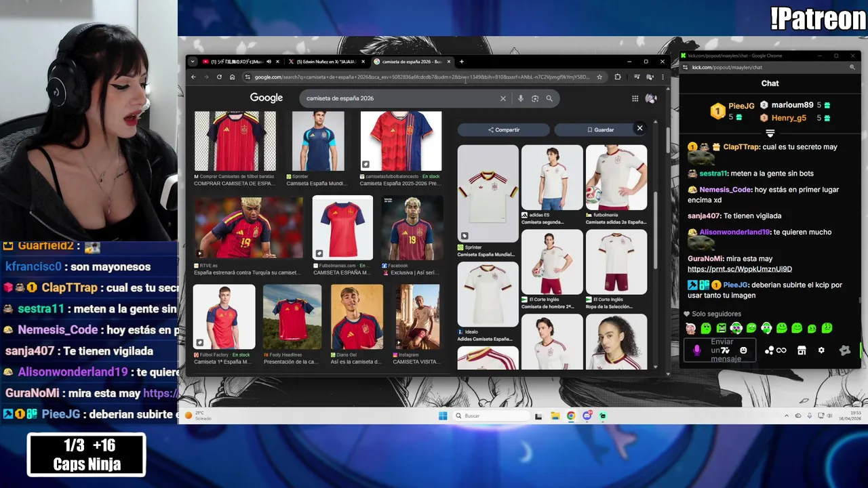868x488 pixels.
Task: Show hidden system tray icons chevron
Action: [787, 415]
